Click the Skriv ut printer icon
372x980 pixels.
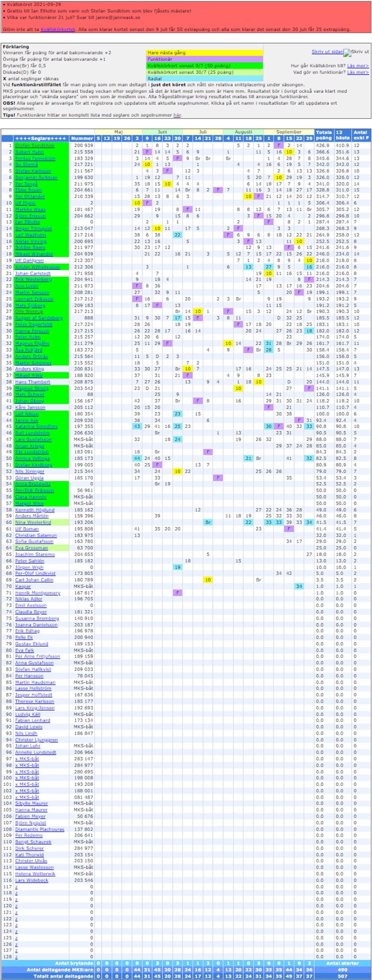click(347, 52)
